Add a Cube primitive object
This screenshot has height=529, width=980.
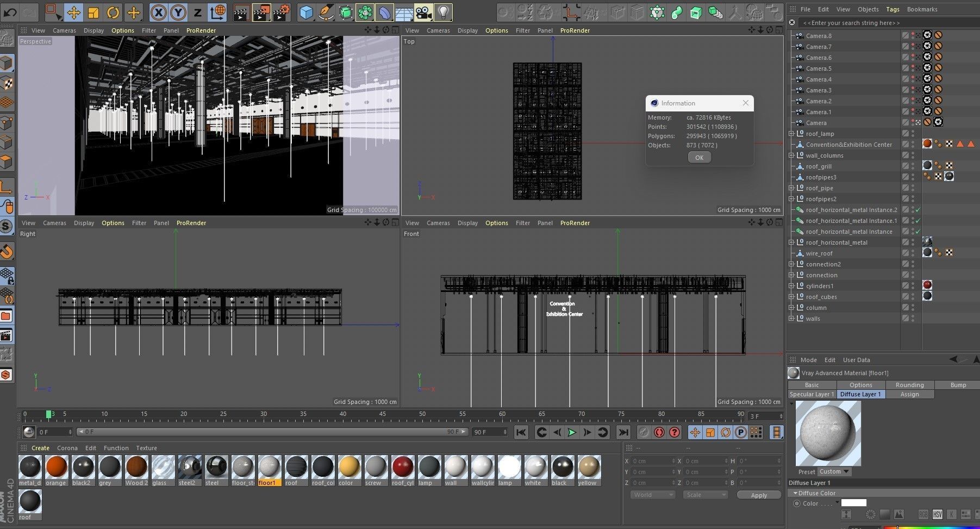pyautogui.click(x=307, y=12)
